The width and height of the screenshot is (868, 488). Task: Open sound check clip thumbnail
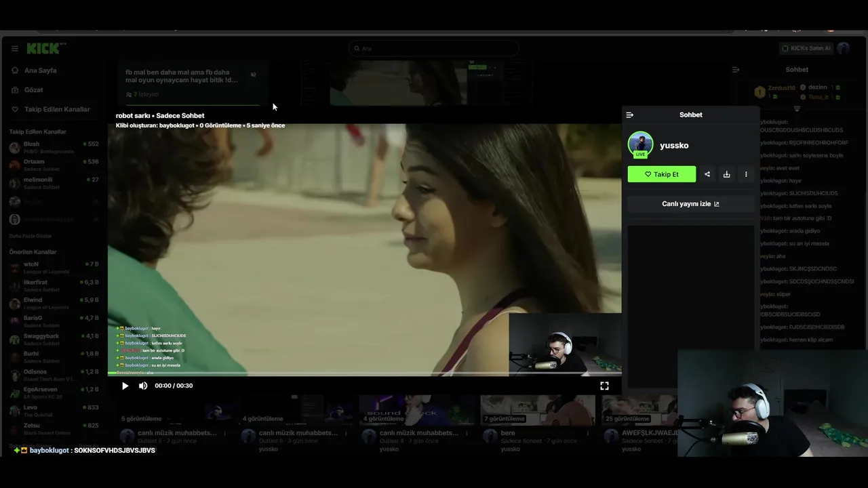(416, 410)
